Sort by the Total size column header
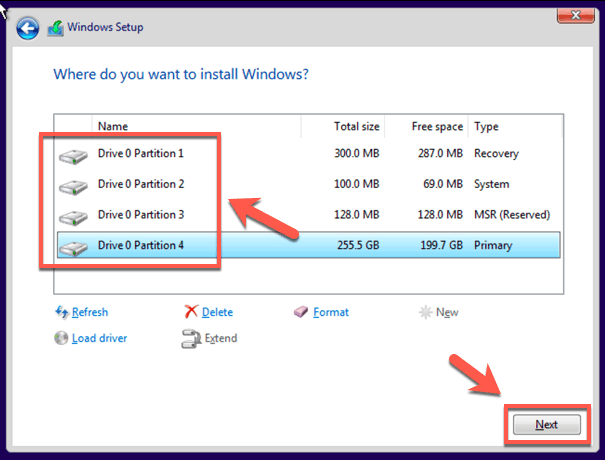Viewport: 605px width, 460px height. (x=356, y=127)
